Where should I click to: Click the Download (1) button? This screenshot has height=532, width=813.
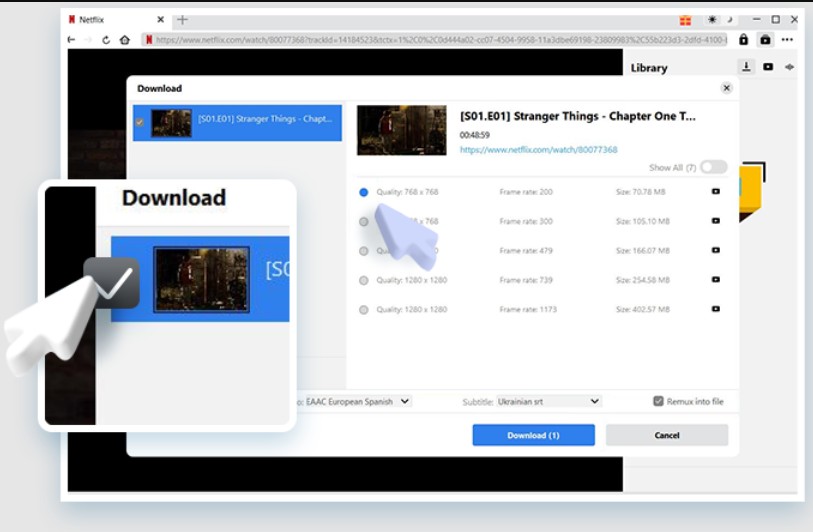(x=534, y=435)
